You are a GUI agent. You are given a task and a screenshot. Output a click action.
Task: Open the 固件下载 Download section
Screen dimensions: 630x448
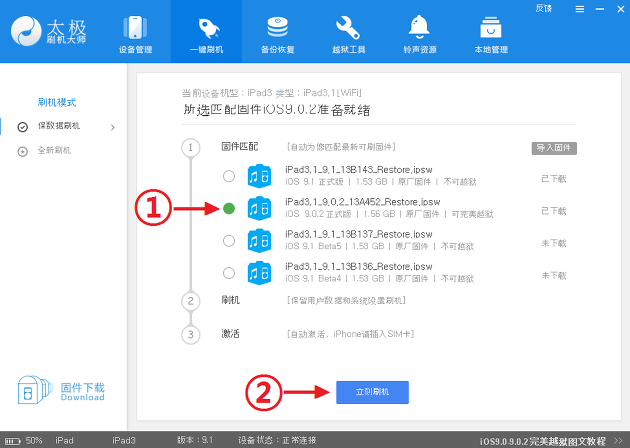point(61,390)
